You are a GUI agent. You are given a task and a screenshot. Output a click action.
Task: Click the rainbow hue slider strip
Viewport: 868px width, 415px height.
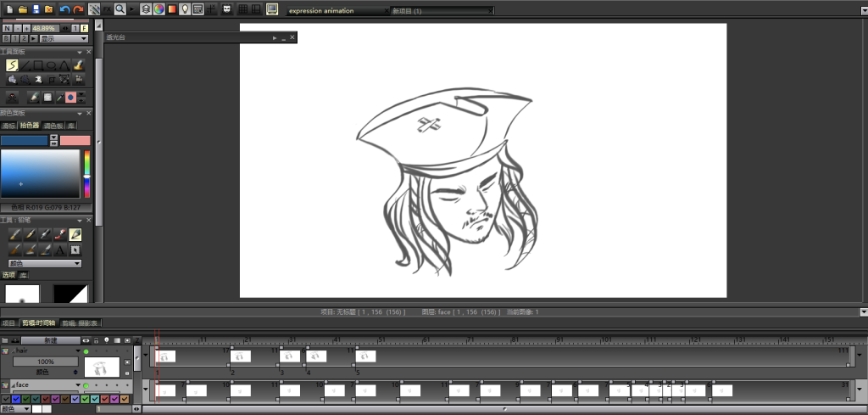pyautogui.click(x=87, y=174)
